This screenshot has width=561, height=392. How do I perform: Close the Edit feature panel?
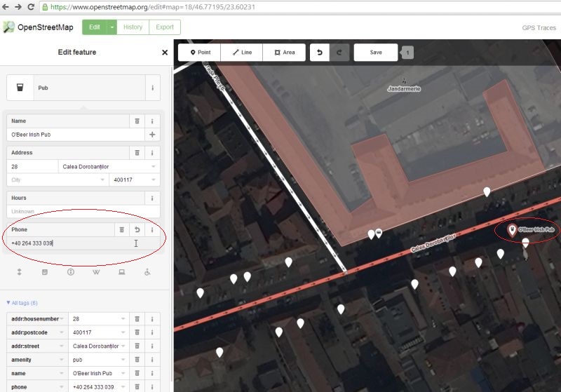pos(165,53)
